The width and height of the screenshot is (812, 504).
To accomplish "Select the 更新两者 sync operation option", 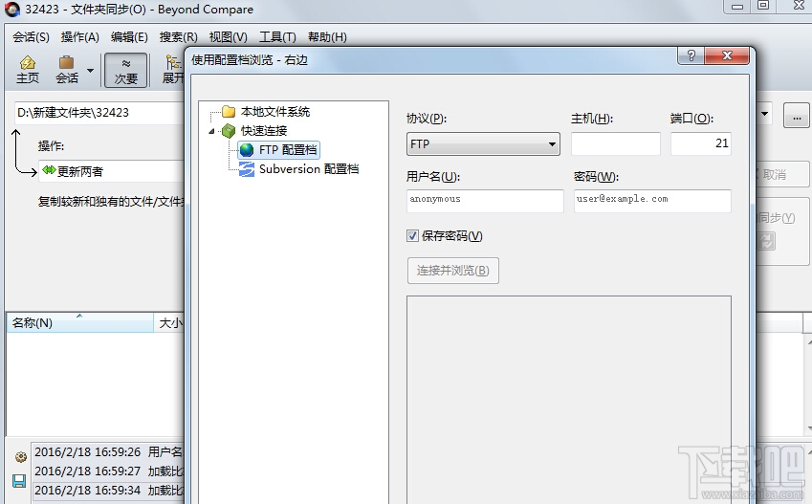I will (x=111, y=171).
